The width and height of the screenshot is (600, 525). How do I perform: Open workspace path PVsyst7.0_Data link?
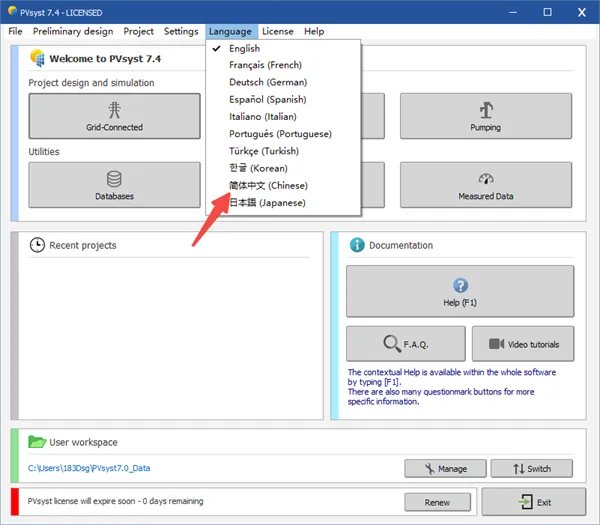pos(89,468)
